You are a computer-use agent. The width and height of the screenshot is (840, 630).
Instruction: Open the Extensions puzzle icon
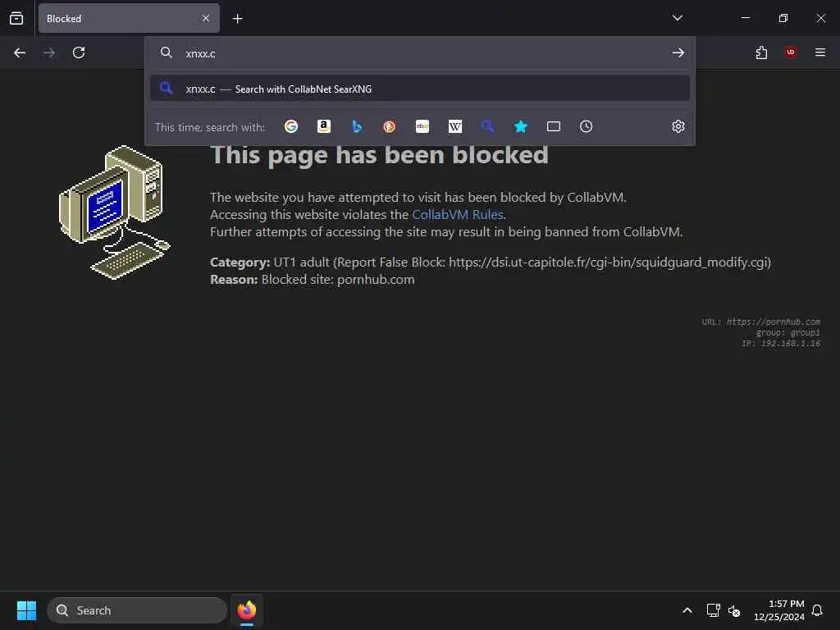[761, 52]
